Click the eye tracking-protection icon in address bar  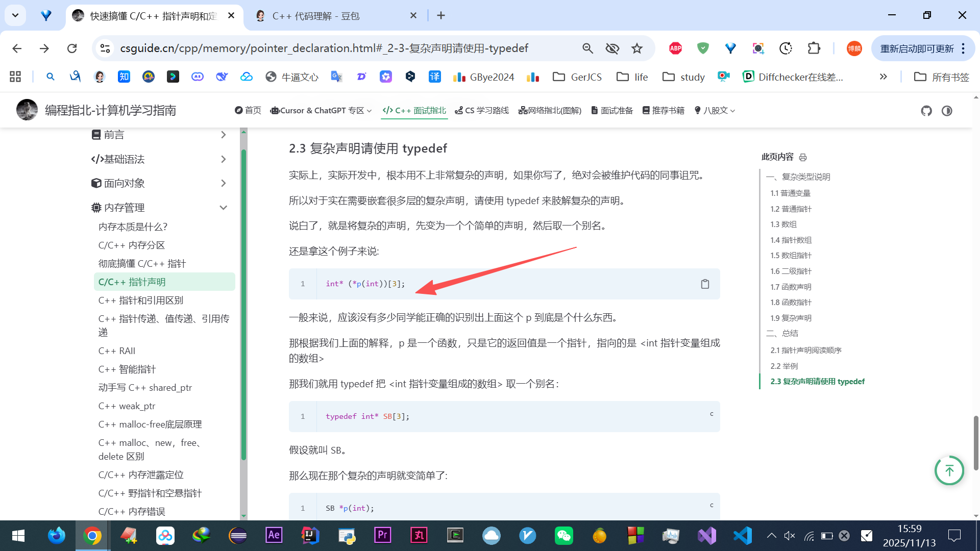pos(612,48)
